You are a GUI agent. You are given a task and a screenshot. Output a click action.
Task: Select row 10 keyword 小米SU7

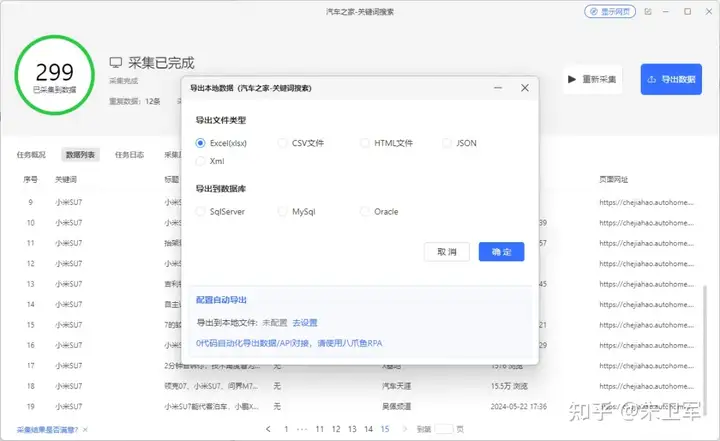[69, 223]
